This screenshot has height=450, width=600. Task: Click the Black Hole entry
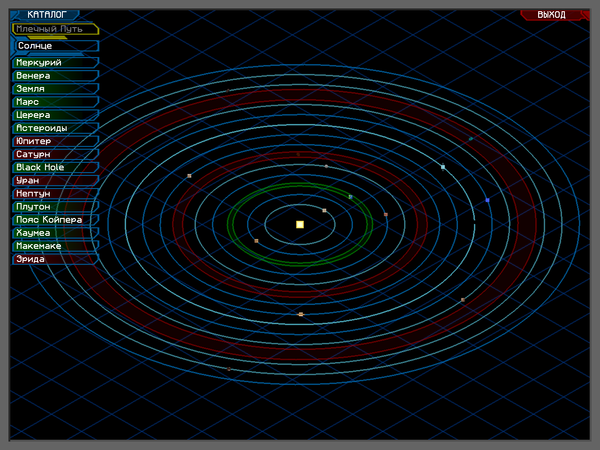click(55, 167)
